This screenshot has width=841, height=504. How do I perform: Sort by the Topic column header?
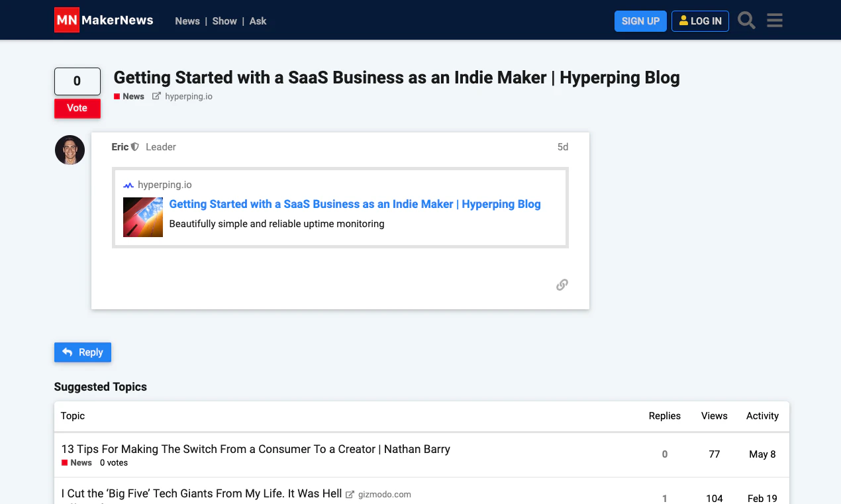pos(73,416)
